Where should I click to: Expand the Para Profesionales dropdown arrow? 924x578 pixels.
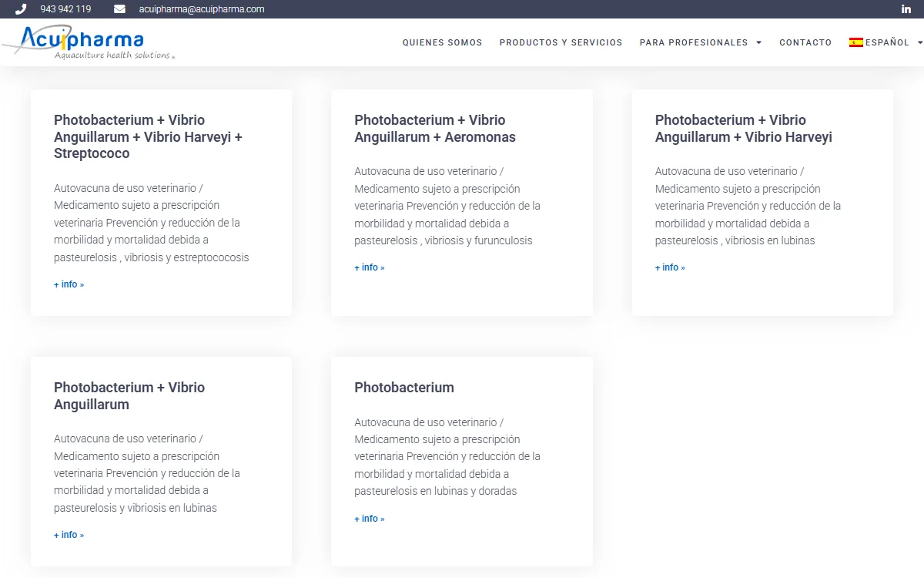click(759, 42)
